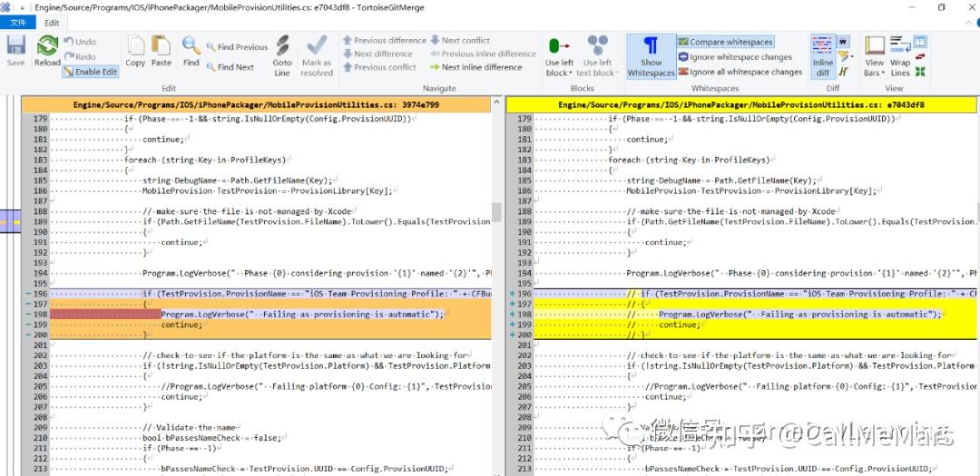The height and width of the screenshot is (476, 980).
Task: Open the View Bars dropdown
Action: pyautogui.click(x=875, y=56)
